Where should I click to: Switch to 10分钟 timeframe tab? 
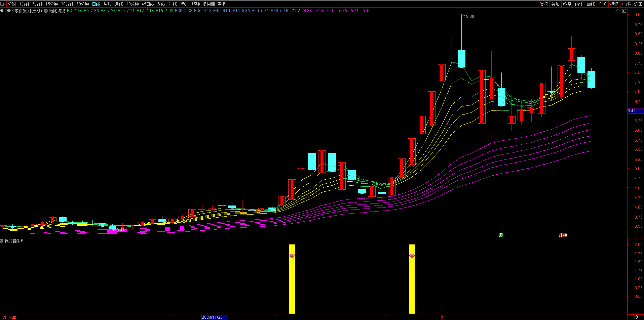[132, 4]
